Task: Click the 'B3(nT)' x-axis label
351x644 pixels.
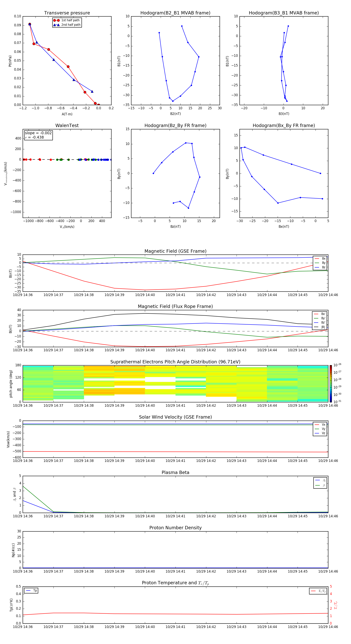Action: click(284, 114)
